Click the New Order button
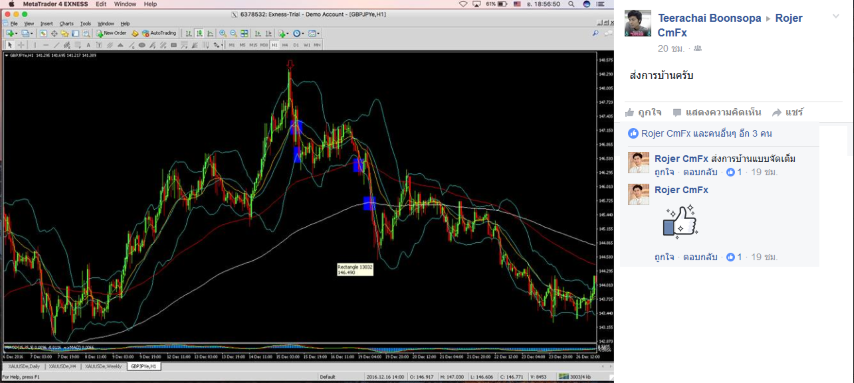854x383 pixels. pyautogui.click(x=112, y=33)
